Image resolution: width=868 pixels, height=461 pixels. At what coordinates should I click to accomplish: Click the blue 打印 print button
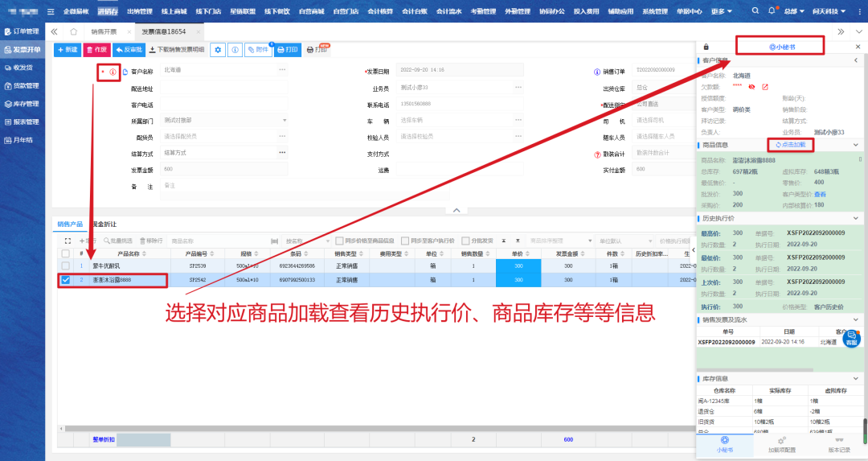(287, 50)
